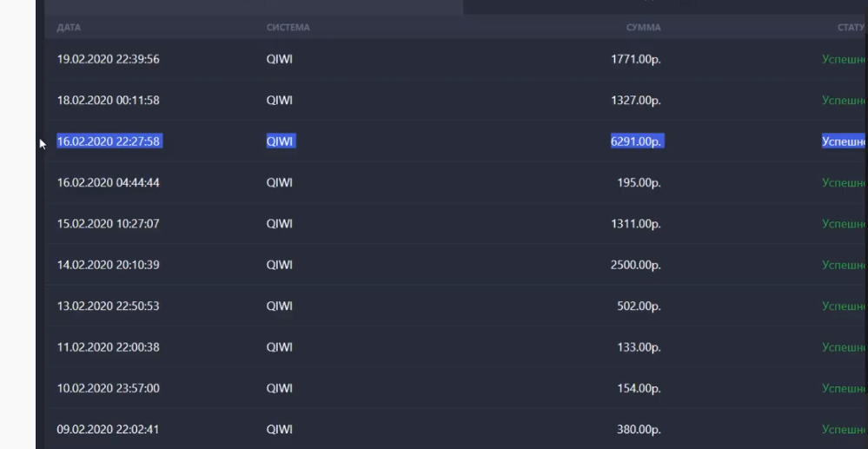Select the 13.02.2020 22:50:53 date entry
Viewport: 868px width, 449px height.
pyautogui.click(x=108, y=307)
